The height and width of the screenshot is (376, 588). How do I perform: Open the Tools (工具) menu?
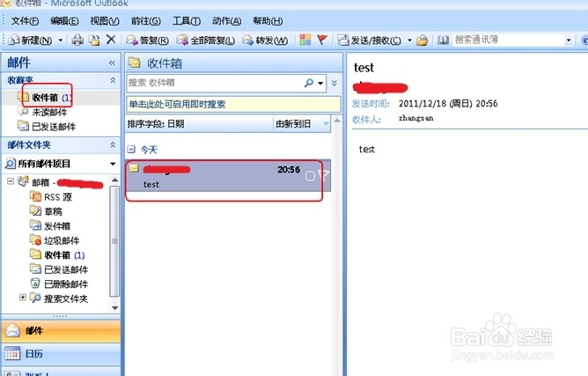click(187, 21)
